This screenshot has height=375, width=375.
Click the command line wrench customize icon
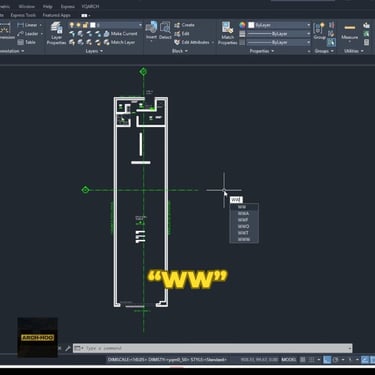coord(68,348)
